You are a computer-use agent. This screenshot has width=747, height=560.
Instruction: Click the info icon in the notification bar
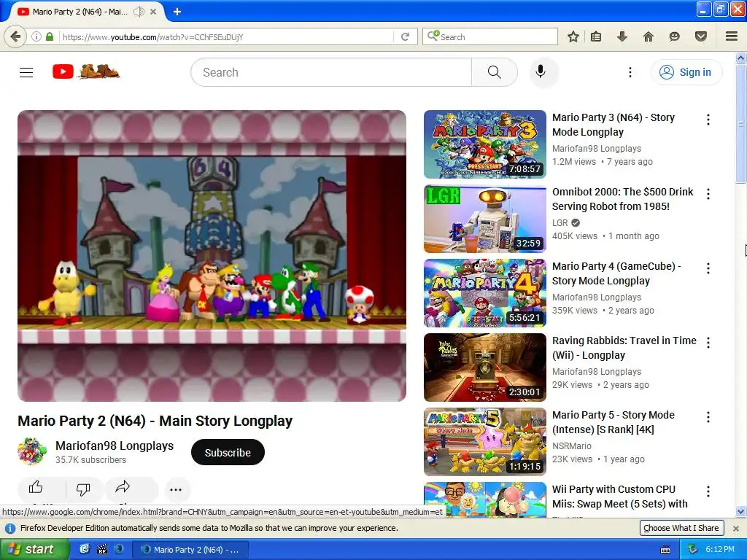tap(9, 528)
